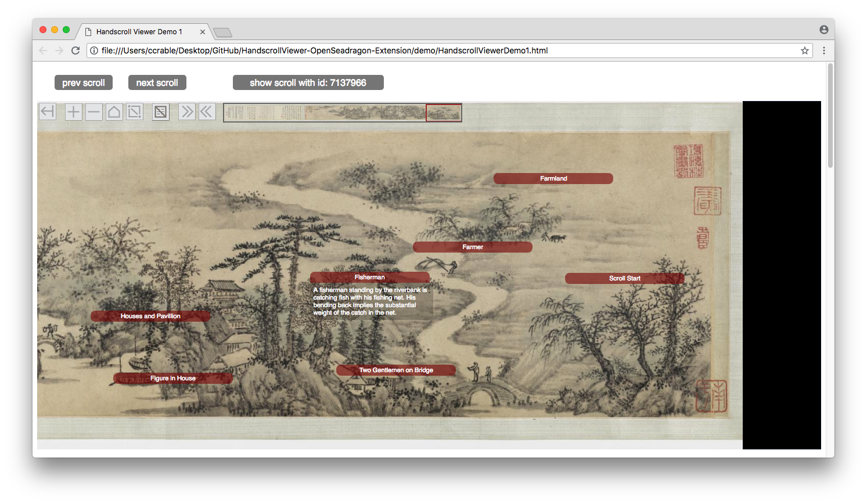
Task: Show scroll with id 7137966
Action: tap(308, 82)
